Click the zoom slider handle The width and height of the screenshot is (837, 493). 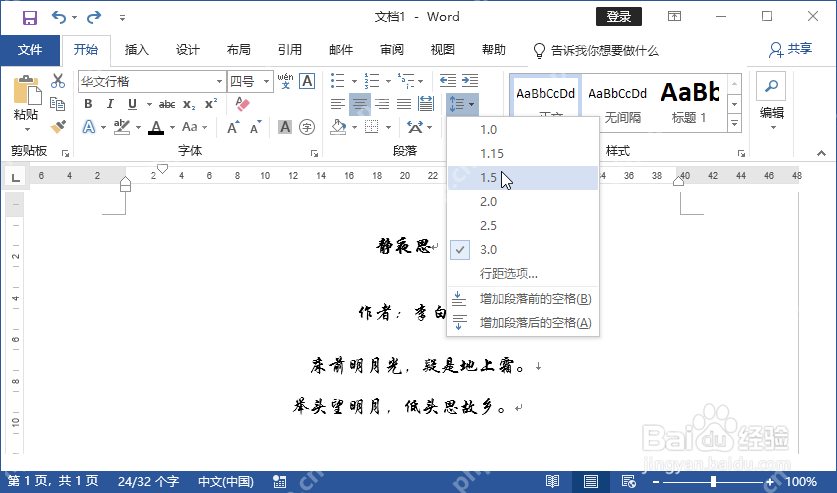[x=713, y=482]
